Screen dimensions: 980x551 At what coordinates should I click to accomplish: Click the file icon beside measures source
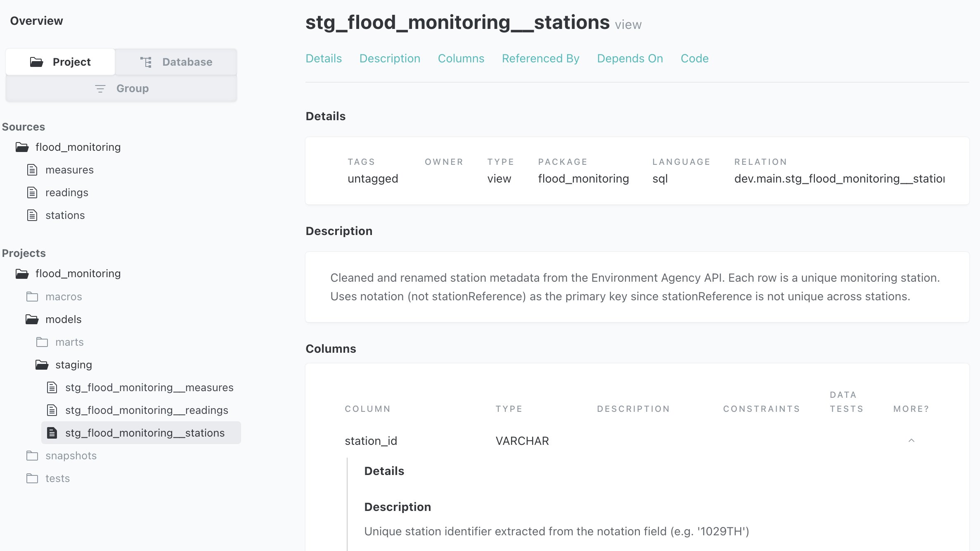click(32, 169)
